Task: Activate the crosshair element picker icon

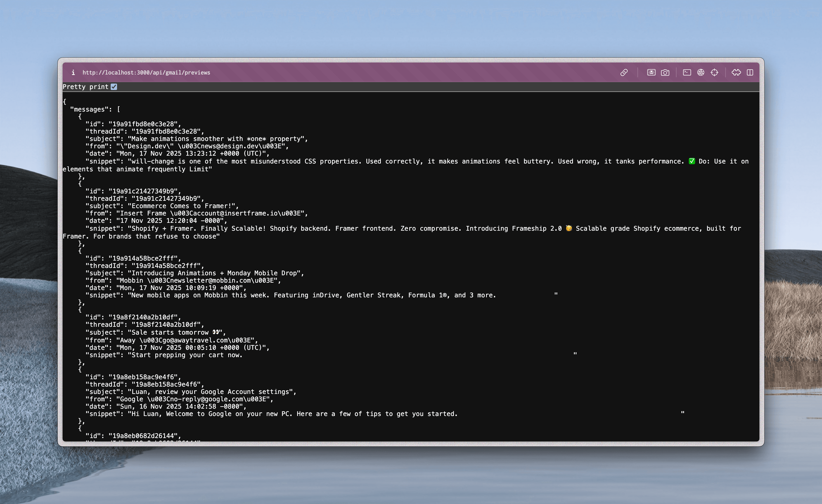Action: pyautogui.click(x=714, y=72)
